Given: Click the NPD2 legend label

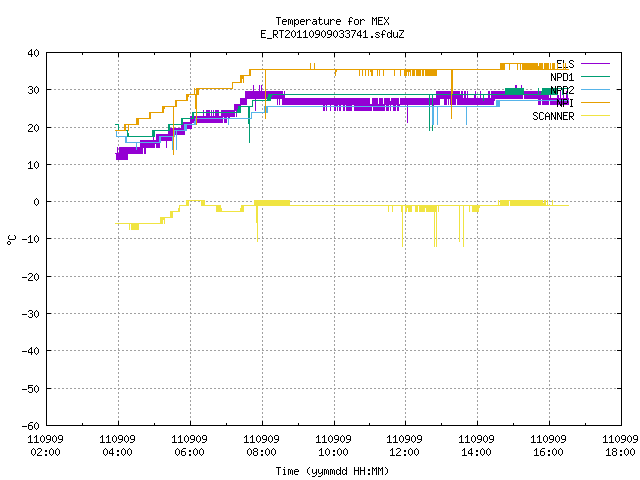Looking at the screenshot, I should (562, 90).
